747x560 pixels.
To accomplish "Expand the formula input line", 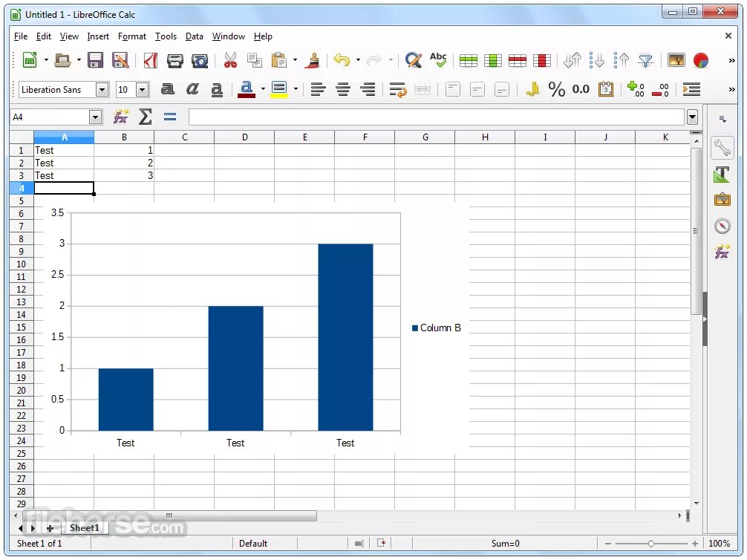I will [x=692, y=117].
